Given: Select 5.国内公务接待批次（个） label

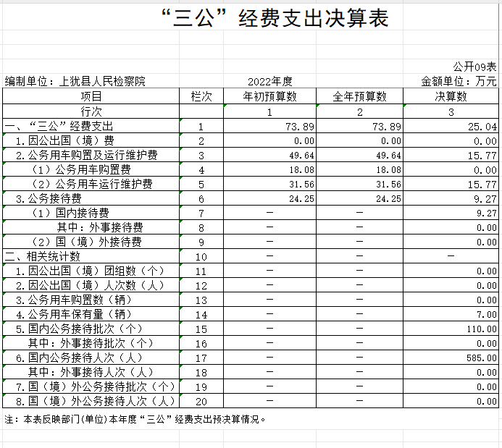Looking at the screenshot, I should pyautogui.click(x=79, y=329).
